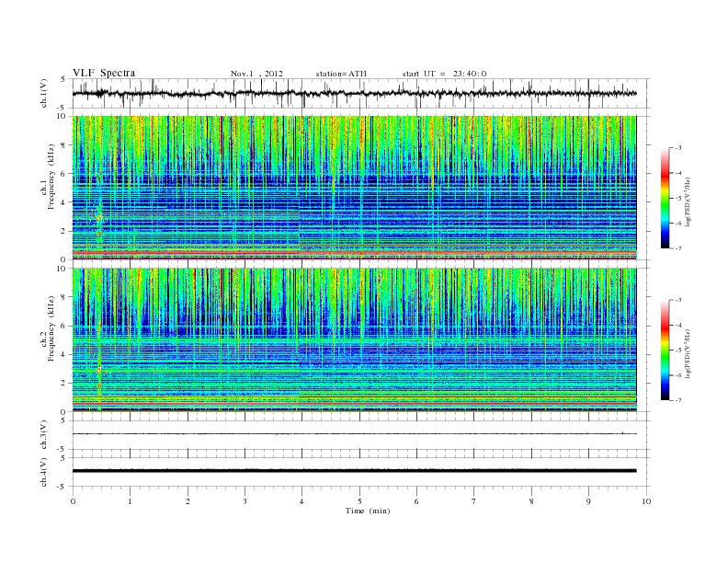Click the "-5" tick on the upper colorbar
728x563 pixels.
click(677, 199)
